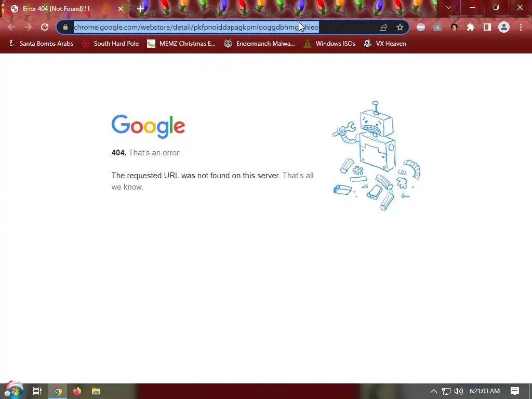Open the VX Heaven bookmark
This screenshot has width=532, height=399.
point(385,44)
